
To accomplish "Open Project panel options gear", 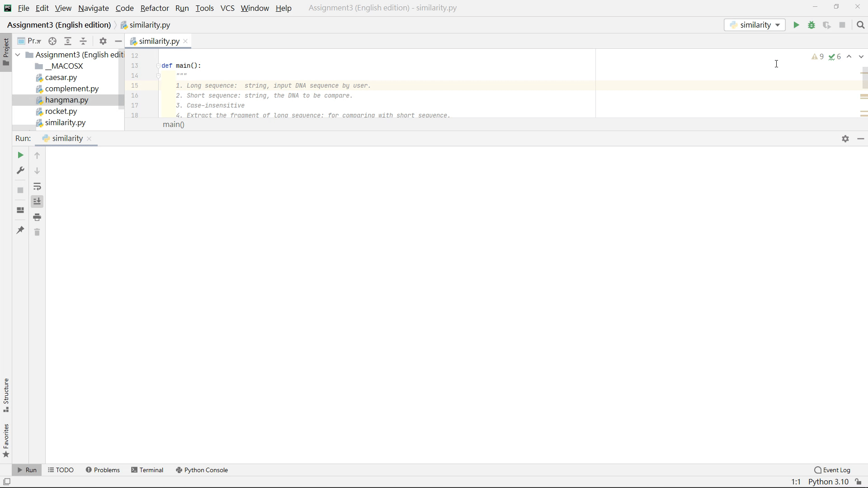I will click(x=103, y=41).
